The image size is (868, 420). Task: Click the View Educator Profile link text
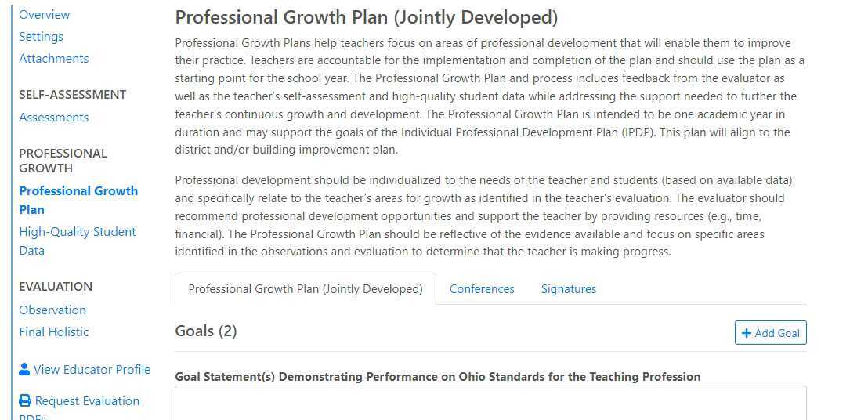92,369
